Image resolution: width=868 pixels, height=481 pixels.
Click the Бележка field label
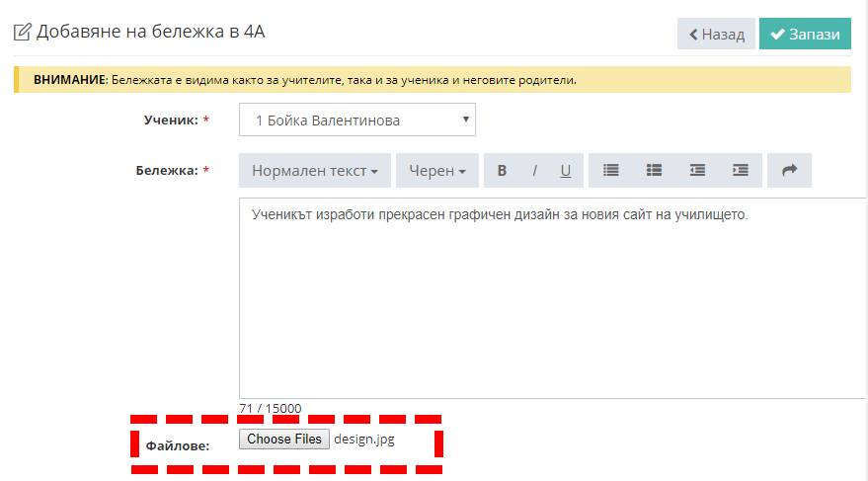pos(166,171)
